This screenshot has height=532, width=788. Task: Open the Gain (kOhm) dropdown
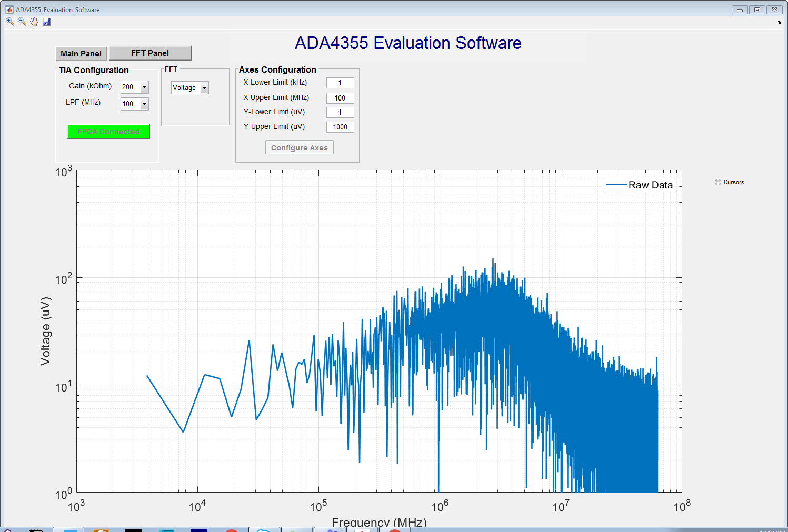click(135, 87)
